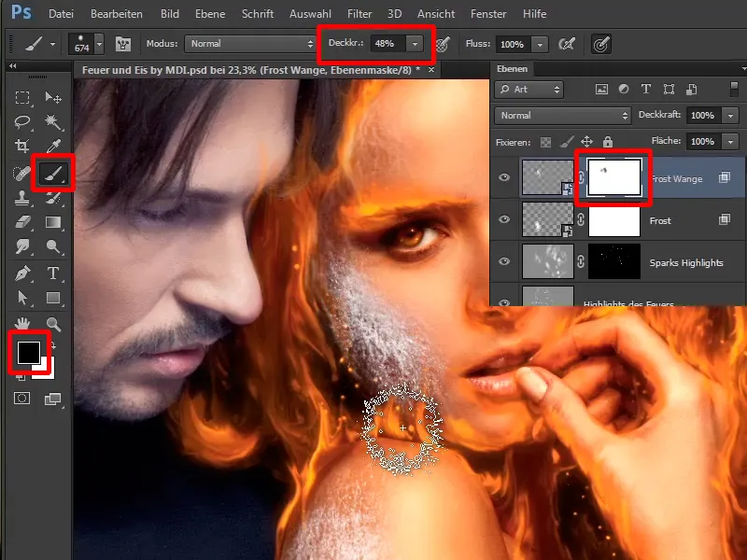Image resolution: width=747 pixels, height=560 pixels.
Task: Open the Deckkraft layer opacity arrow
Action: [x=731, y=116]
